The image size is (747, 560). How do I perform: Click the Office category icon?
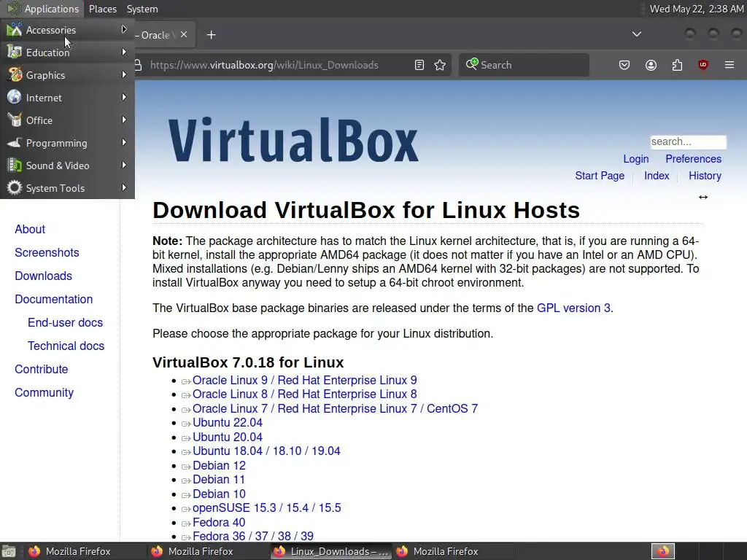pyautogui.click(x=15, y=120)
